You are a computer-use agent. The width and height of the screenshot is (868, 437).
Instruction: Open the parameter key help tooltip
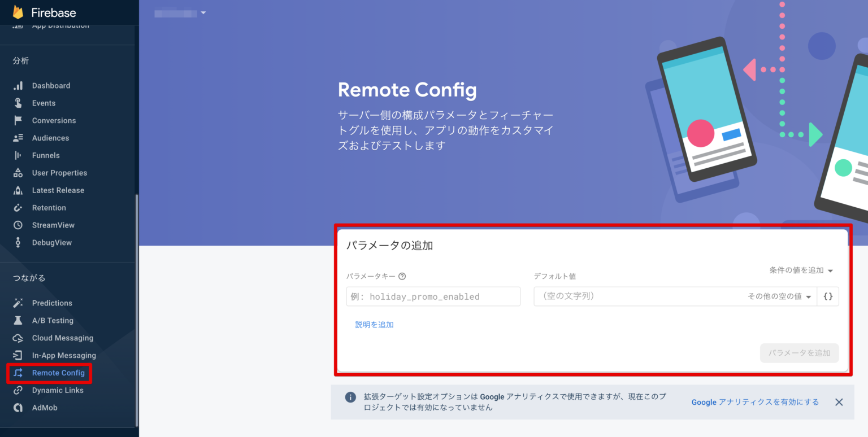(x=402, y=276)
